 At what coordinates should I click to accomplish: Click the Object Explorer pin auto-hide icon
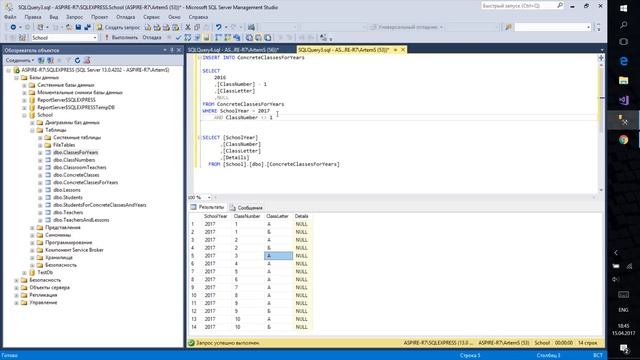coord(172,50)
